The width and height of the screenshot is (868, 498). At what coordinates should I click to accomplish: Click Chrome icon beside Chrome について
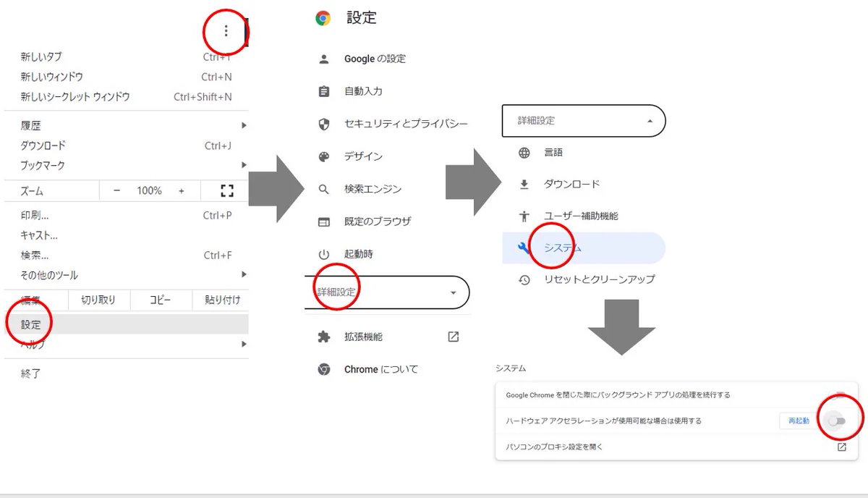pyautogui.click(x=324, y=369)
